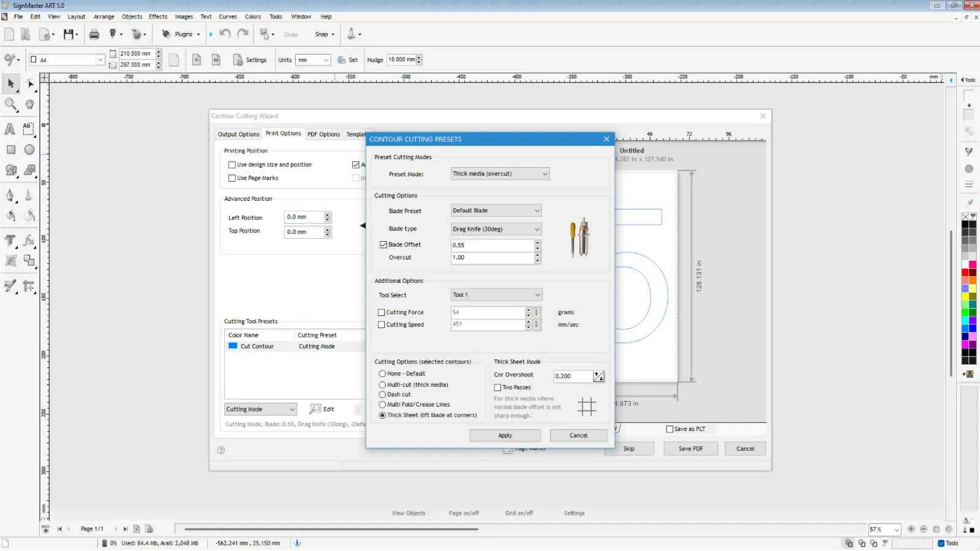Screen dimensions: 980x551
Task: Click the Cnr Overshoot calculator icon
Action: [x=598, y=377]
